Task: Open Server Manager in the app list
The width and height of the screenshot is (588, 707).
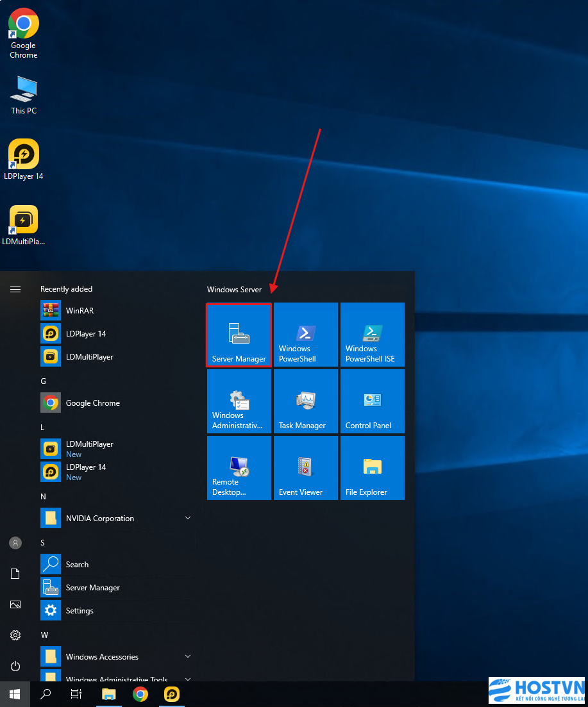Action: [117, 588]
